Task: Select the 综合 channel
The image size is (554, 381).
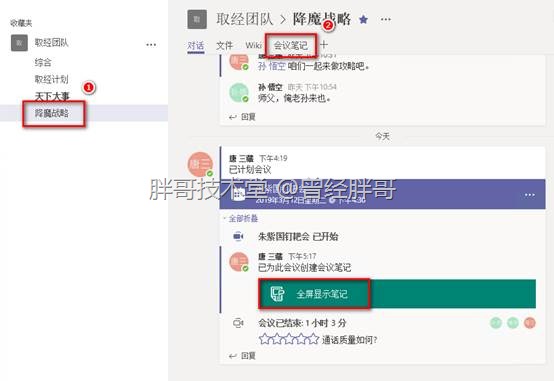Action: click(x=43, y=63)
